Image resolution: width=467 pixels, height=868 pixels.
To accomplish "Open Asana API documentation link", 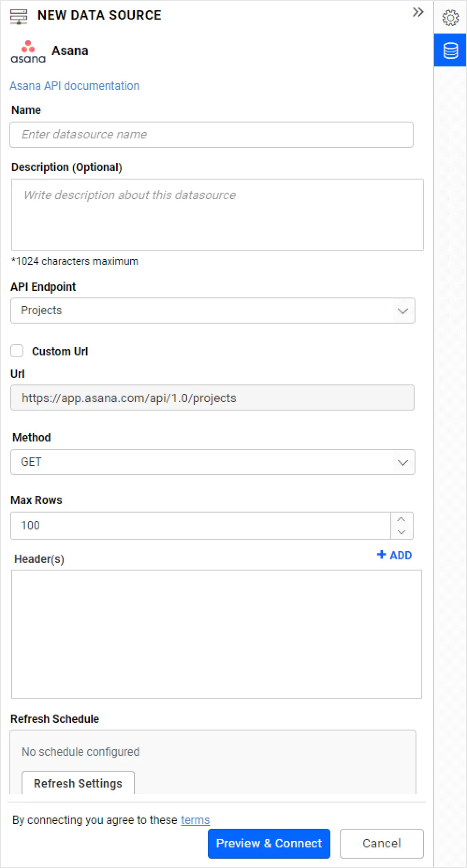I will 74,86.
